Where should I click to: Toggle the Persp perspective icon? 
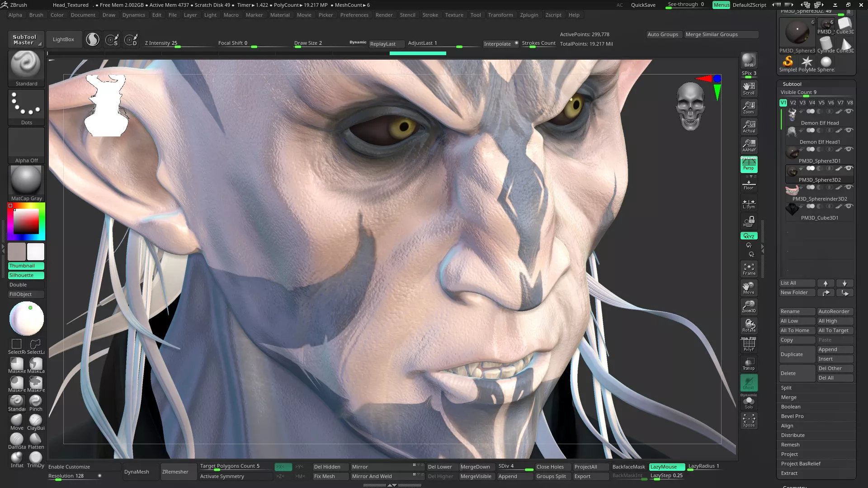(x=749, y=164)
